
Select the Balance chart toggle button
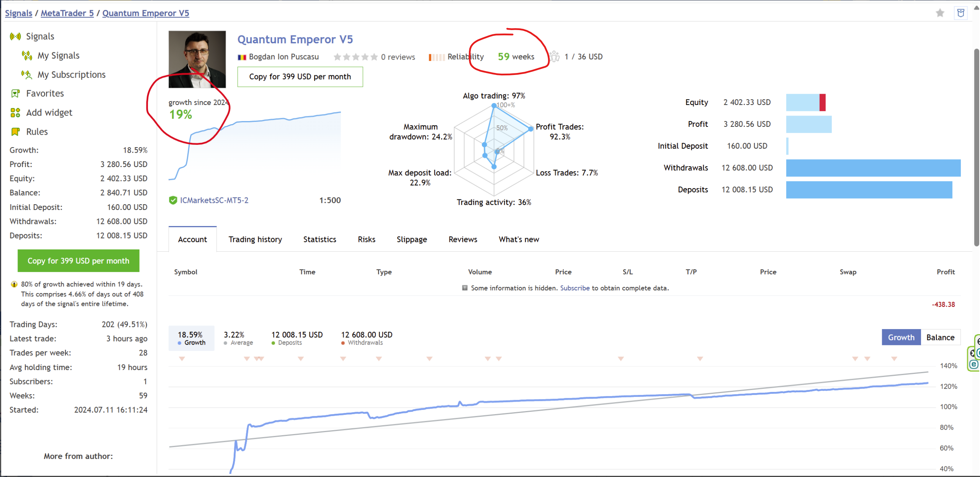tap(940, 337)
